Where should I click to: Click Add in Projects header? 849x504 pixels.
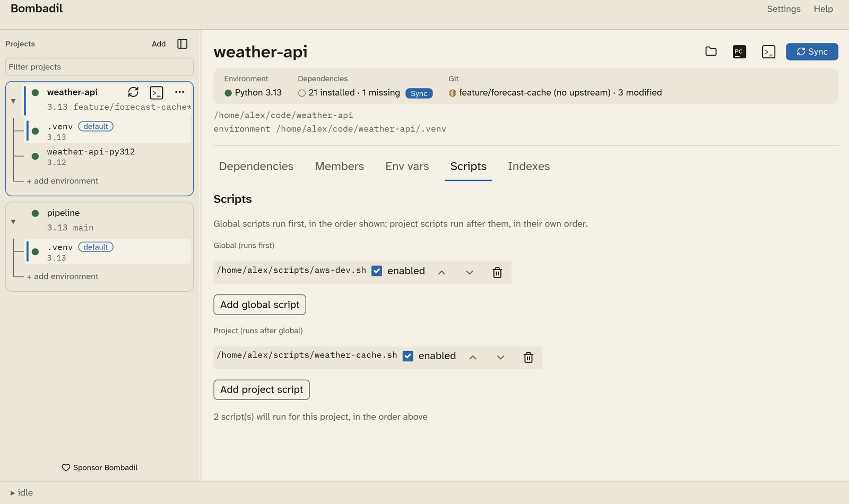tap(159, 44)
